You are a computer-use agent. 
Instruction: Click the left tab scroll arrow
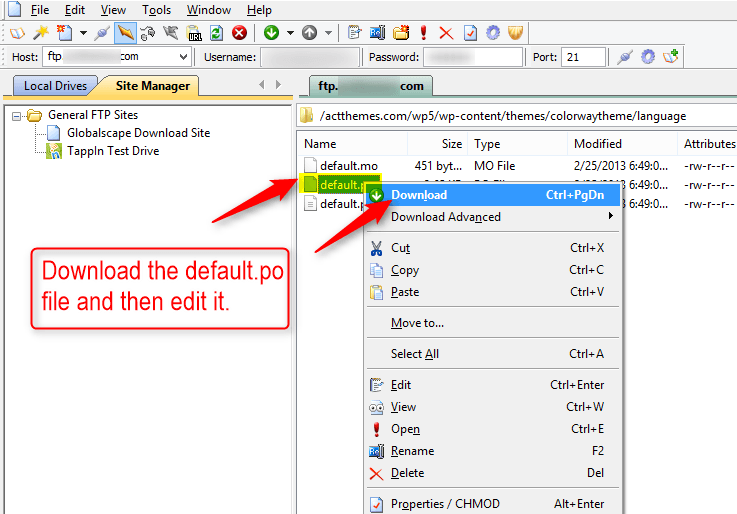[x=262, y=85]
